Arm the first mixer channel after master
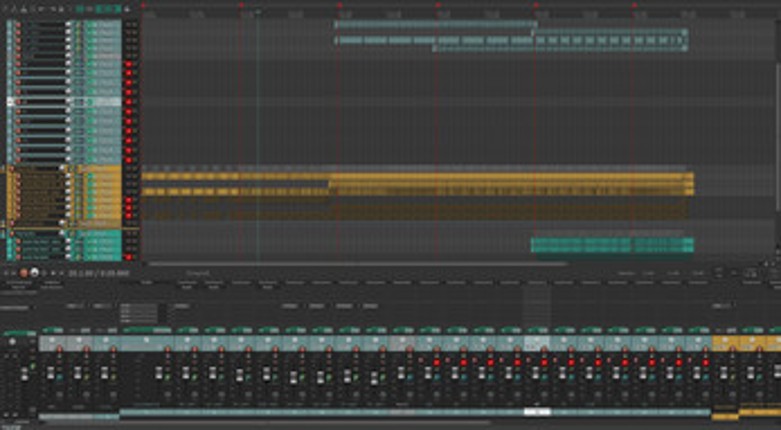 click(60, 350)
